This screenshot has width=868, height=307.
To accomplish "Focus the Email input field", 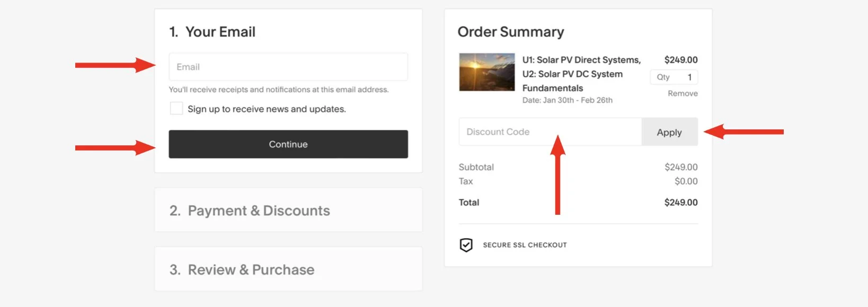I will pos(288,67).
